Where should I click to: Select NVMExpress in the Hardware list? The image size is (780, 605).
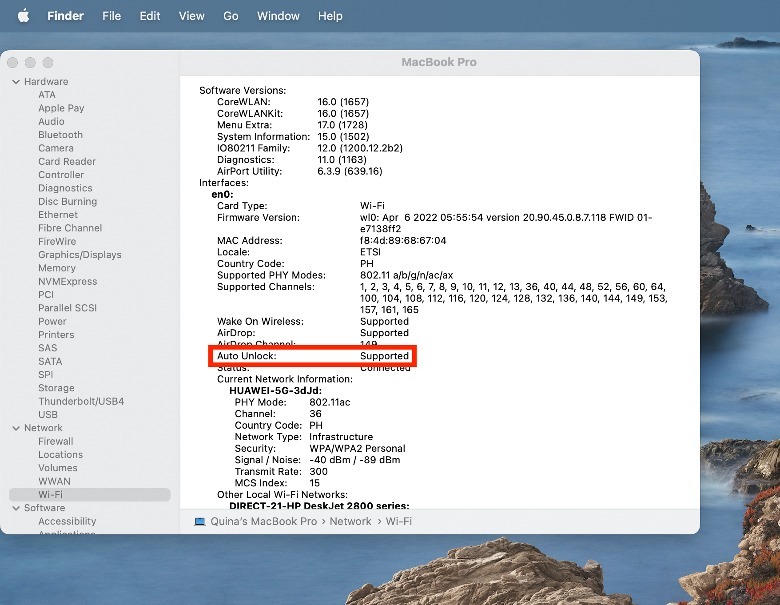click(68, 282)
